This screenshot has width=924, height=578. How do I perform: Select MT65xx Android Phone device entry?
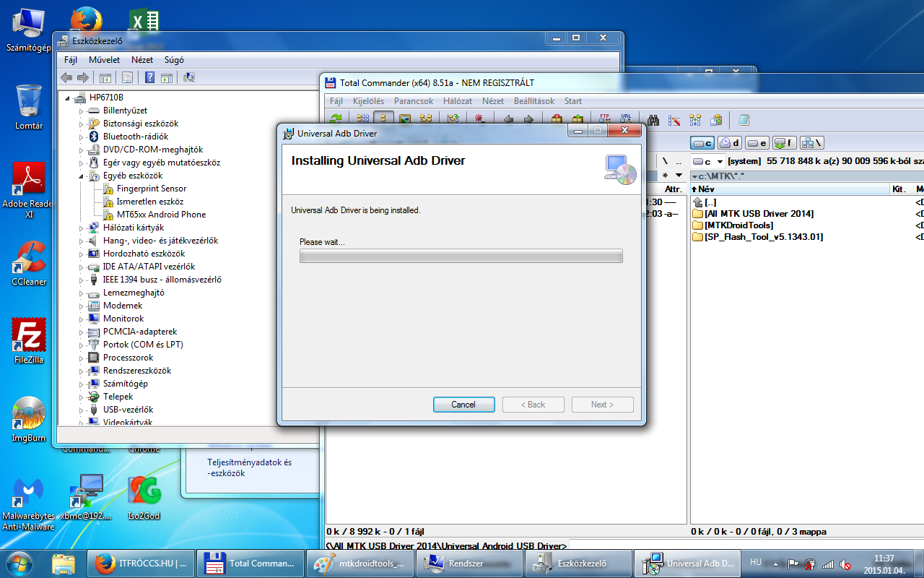[161, 215]
